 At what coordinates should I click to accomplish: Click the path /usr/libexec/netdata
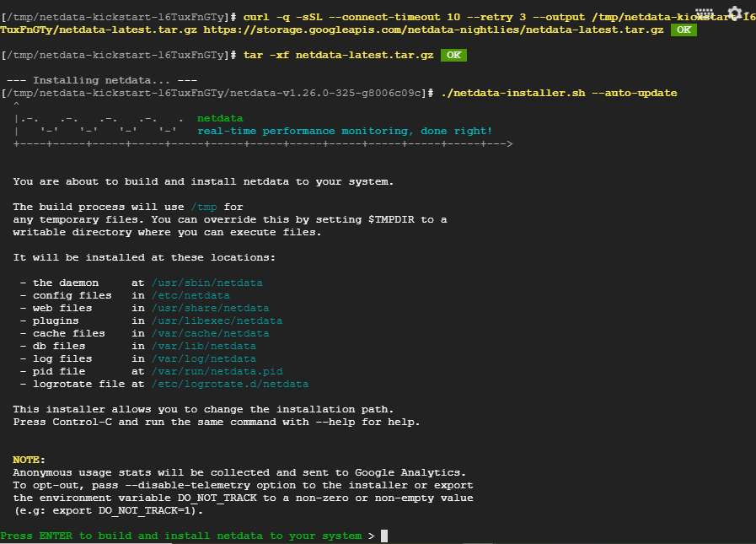(x=217, y=320)
